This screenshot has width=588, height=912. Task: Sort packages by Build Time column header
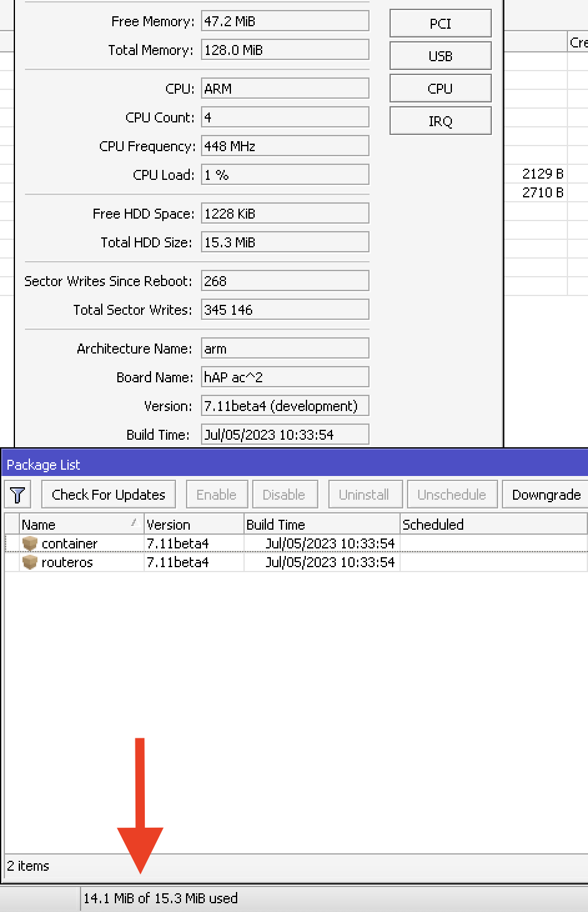pos(321,524)
